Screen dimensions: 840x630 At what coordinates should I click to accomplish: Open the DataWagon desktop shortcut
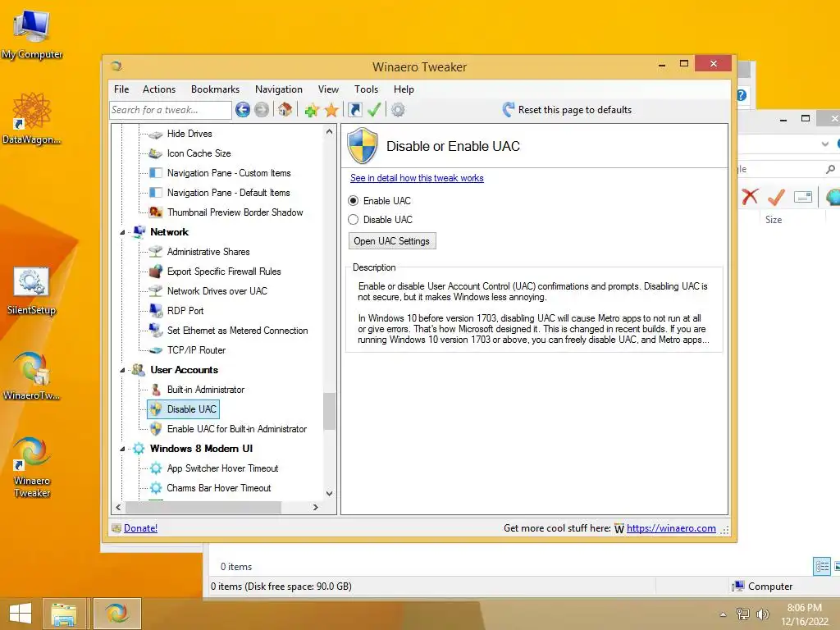(x=32, y=118)
